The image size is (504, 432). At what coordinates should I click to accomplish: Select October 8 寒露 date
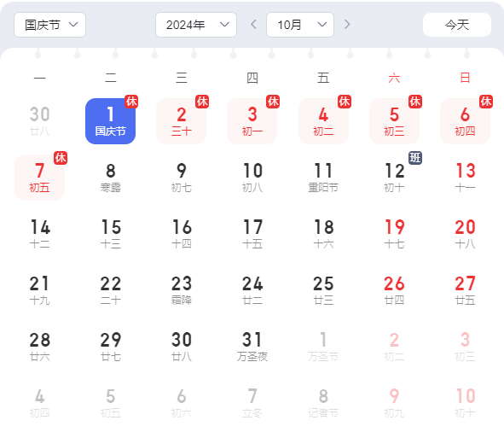click(110, 178)
